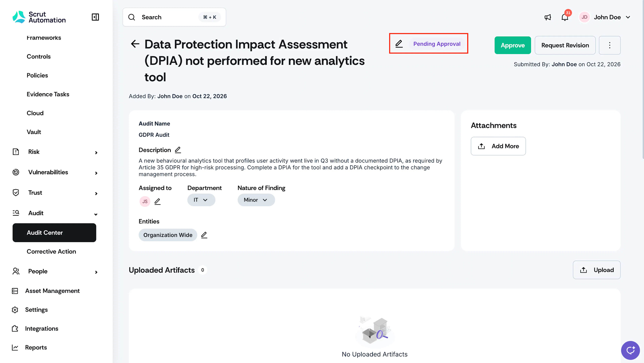Viewport: 644px width, 363px height.
Task: Edit status pencil next to Pending Approval
Action: (x=399, y=44)
